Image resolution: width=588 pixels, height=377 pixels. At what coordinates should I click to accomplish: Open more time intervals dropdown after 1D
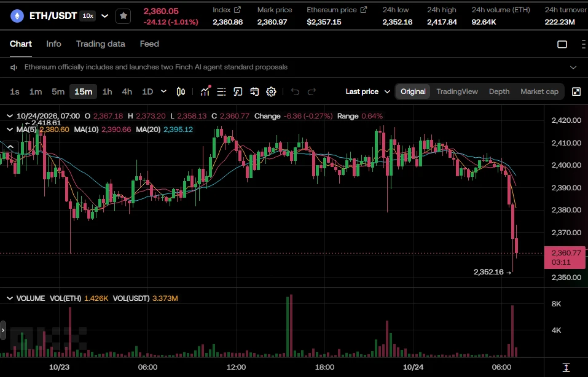163,91
